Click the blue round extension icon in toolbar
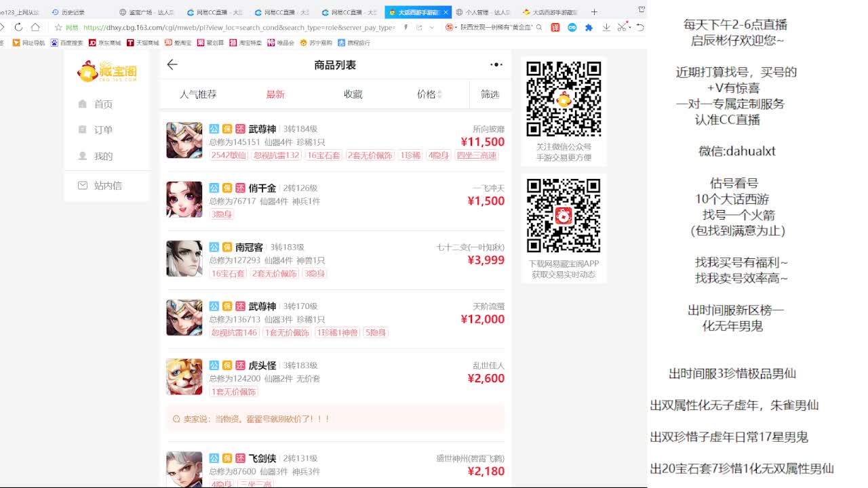This screenshot has width=868, height=488. point(572,27)
